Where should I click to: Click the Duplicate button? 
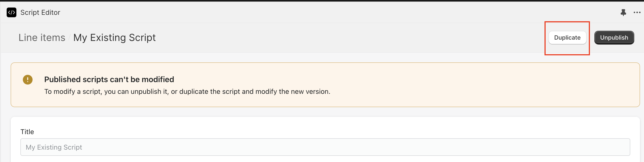[x=567, y=38]
